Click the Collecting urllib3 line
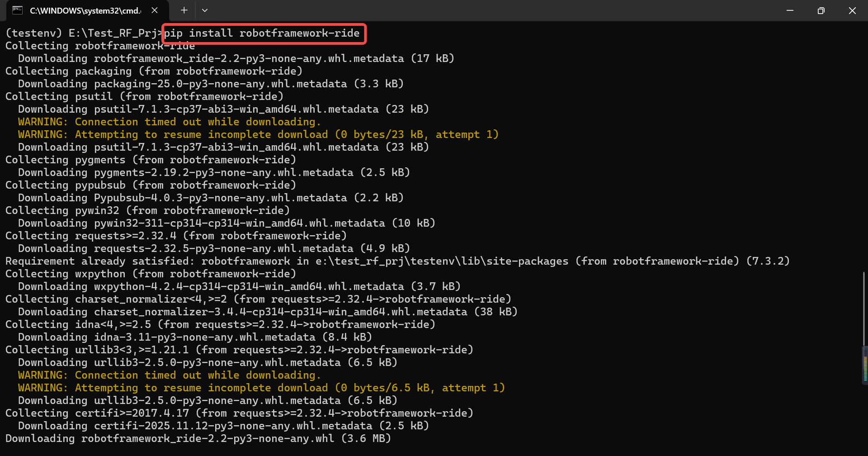This screenshot has height=456, width=868. [239, 350]
